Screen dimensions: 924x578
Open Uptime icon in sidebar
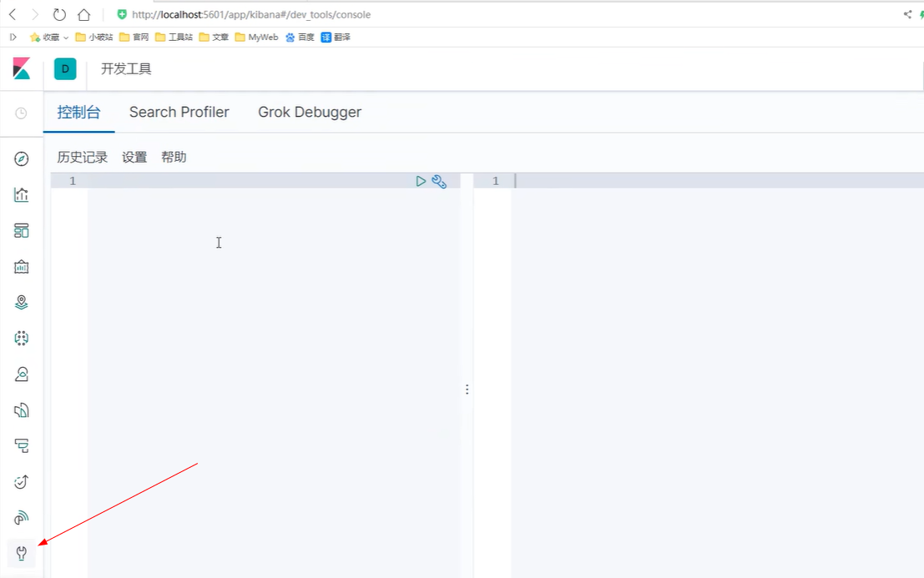pyautogui.click(x=21, y=482)
